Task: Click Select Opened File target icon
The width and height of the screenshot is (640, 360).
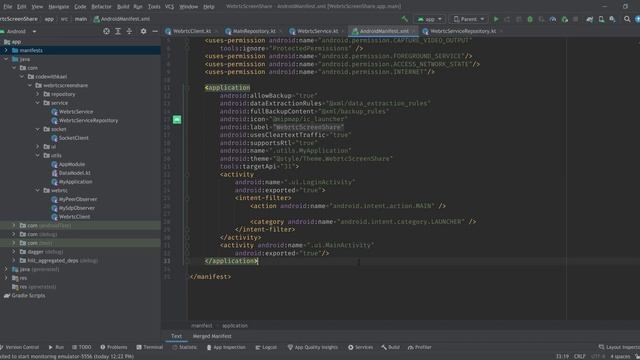Action: click(106, 31)
